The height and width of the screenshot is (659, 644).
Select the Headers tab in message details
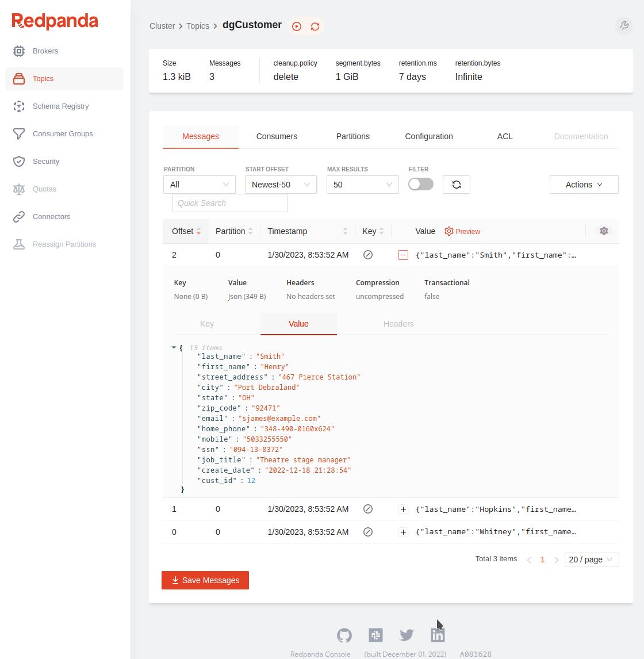[398, 324]
